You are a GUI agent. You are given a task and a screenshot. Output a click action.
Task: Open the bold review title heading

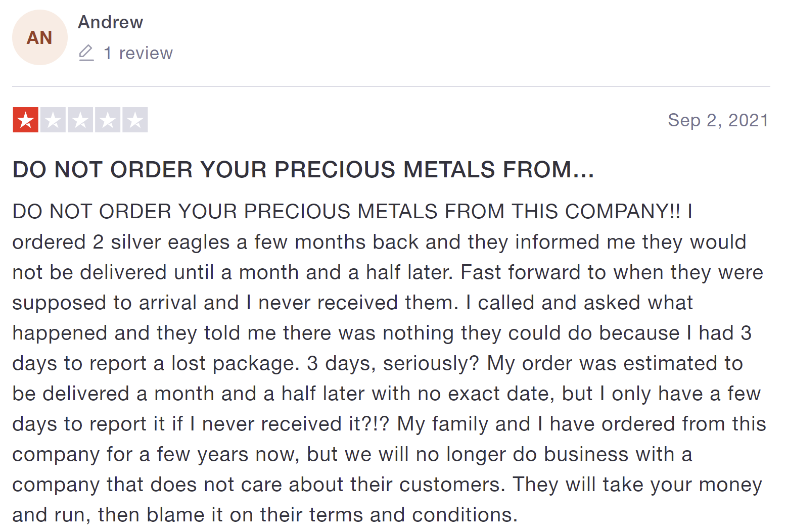tap(303, 170)
